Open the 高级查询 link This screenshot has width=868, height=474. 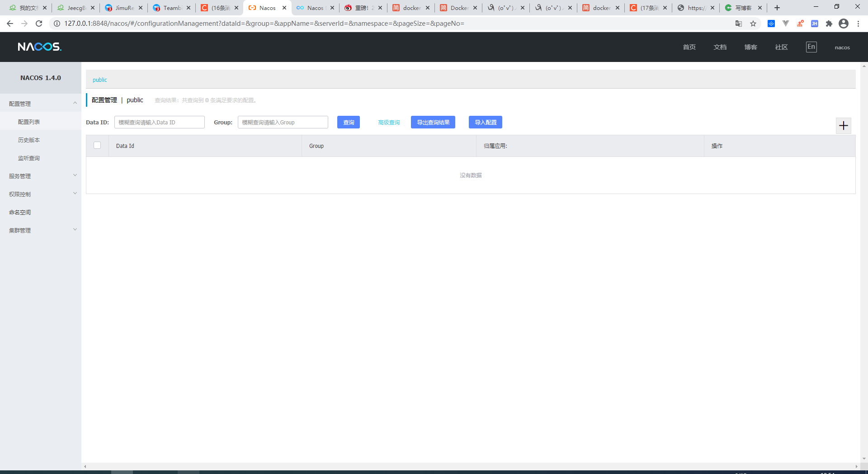pos(389,122)
